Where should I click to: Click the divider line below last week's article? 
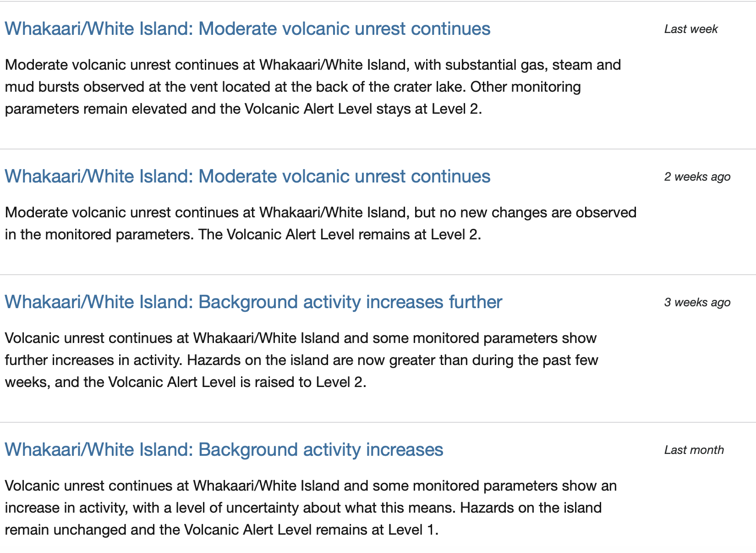pyautogui.click(x=378, y=149)
